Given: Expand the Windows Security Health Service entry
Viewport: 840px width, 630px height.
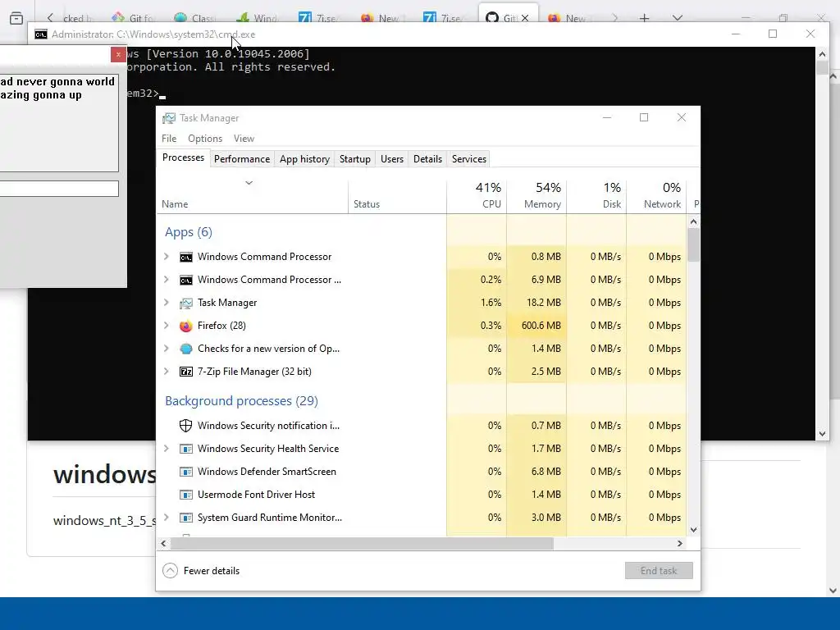Looking at the screenshot, I should [x=166, y=449].
